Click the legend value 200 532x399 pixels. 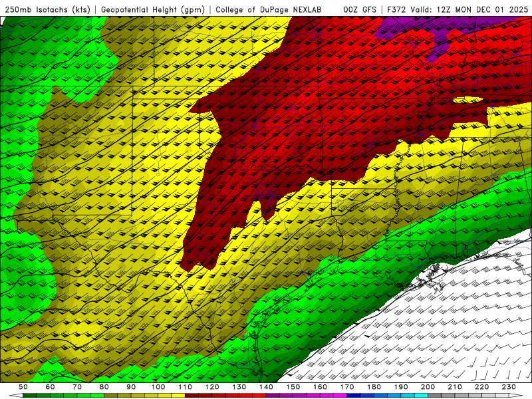pos(428,387)
